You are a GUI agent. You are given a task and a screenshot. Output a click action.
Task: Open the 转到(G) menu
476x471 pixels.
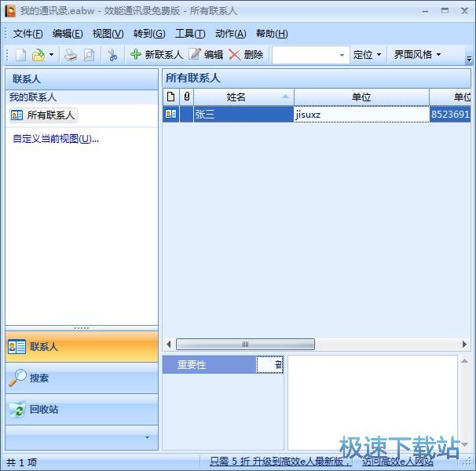(149, 34)
